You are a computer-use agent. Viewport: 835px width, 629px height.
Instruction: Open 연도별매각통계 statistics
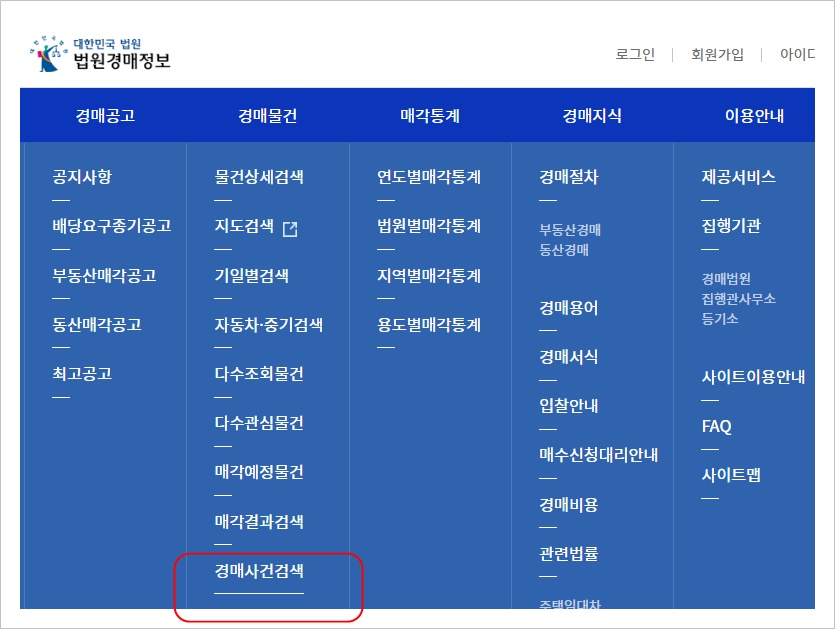[429, 177]
